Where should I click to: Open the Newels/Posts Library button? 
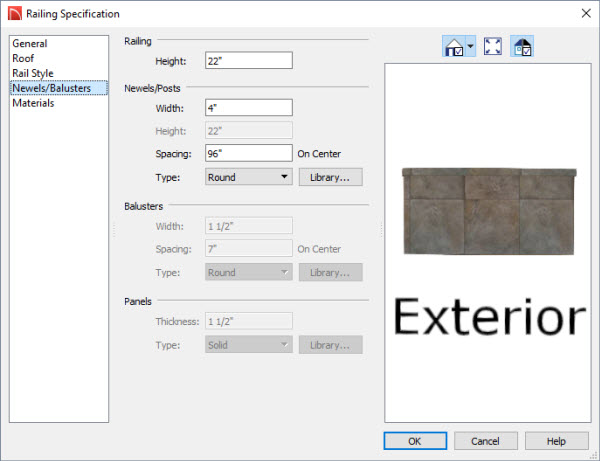(331, 177)
